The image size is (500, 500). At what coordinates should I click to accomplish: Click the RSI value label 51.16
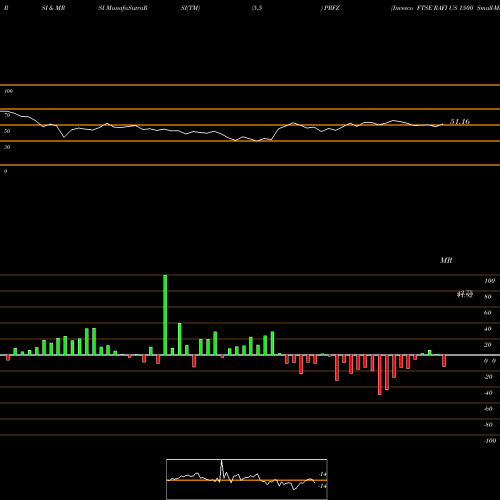point(460,122)
